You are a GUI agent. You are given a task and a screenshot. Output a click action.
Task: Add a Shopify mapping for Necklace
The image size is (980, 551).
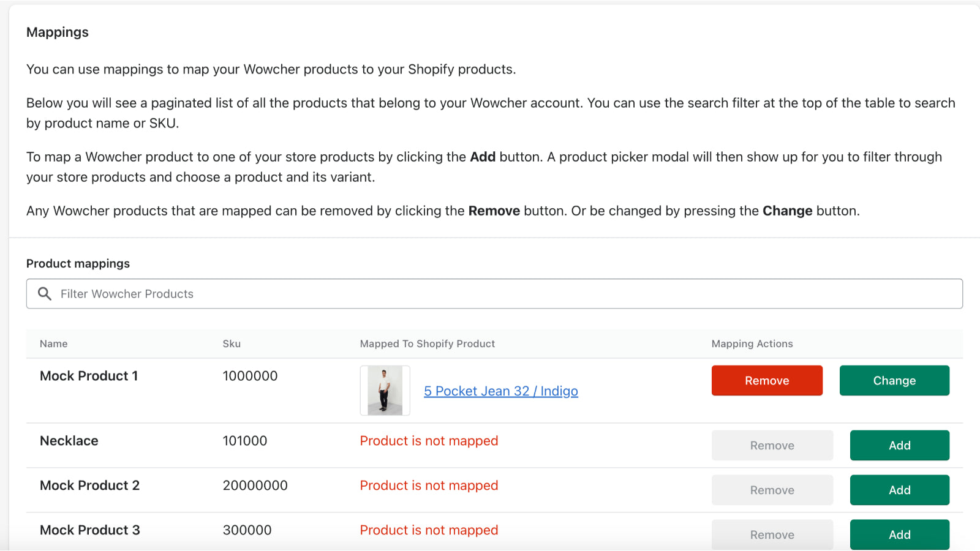click(x=899, y=445)
